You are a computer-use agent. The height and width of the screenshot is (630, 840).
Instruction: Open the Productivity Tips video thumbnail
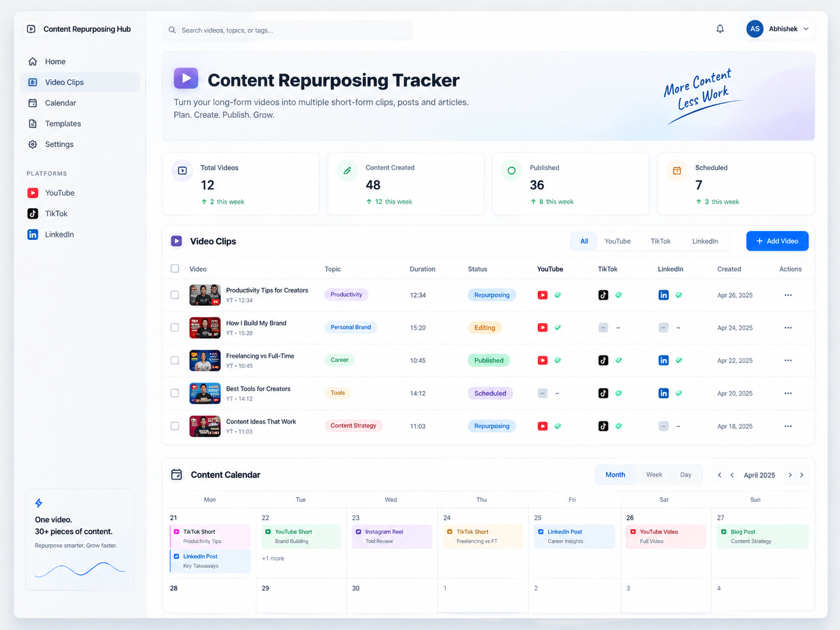click(x=205, y=295)
